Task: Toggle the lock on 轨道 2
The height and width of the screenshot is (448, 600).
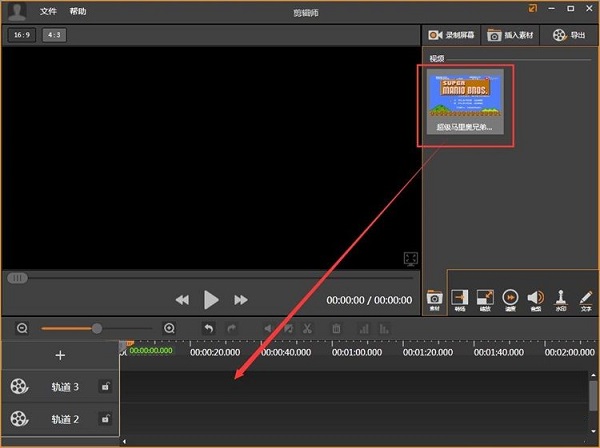Action: (x=105, y=420)
